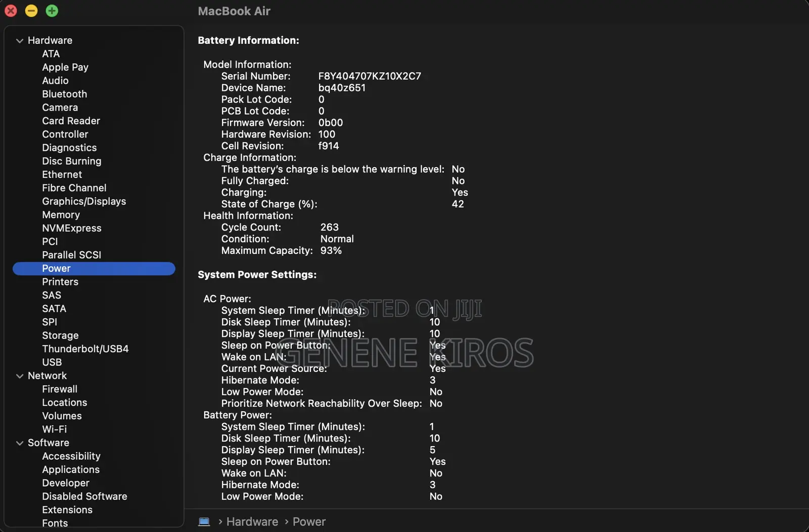
Task: Open Disabled Software entry
Action: coord(84,497)
